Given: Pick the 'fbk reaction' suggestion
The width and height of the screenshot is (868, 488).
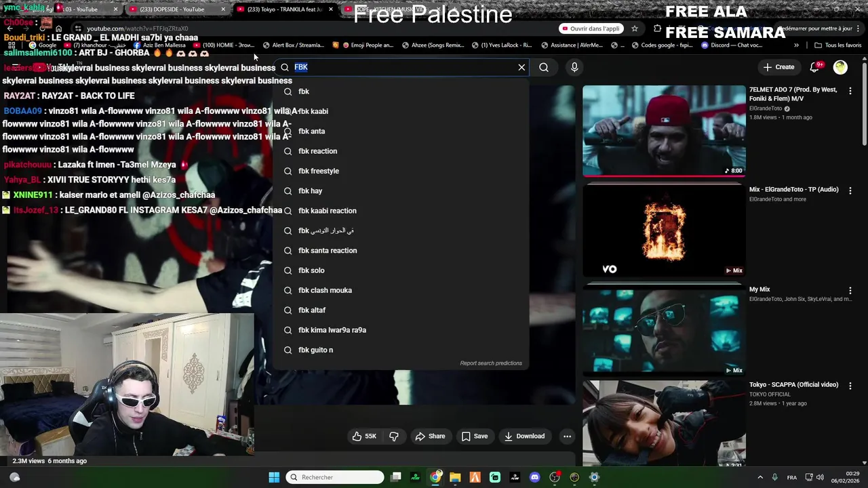Looking at the screenshot, I should [400, 151].
